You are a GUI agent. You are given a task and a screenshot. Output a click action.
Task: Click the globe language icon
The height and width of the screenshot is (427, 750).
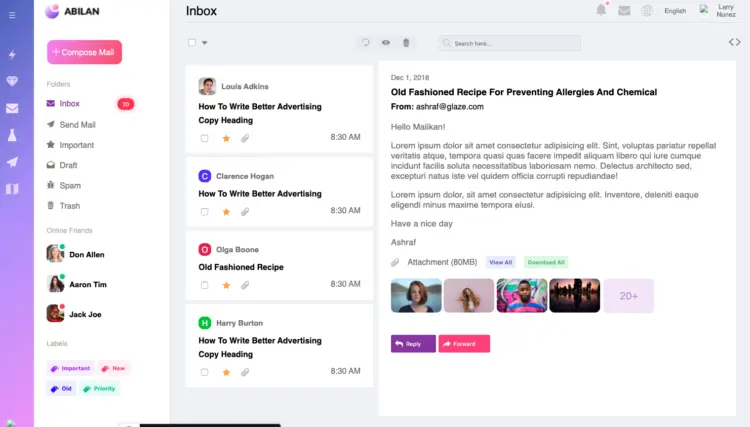(647, 11)
